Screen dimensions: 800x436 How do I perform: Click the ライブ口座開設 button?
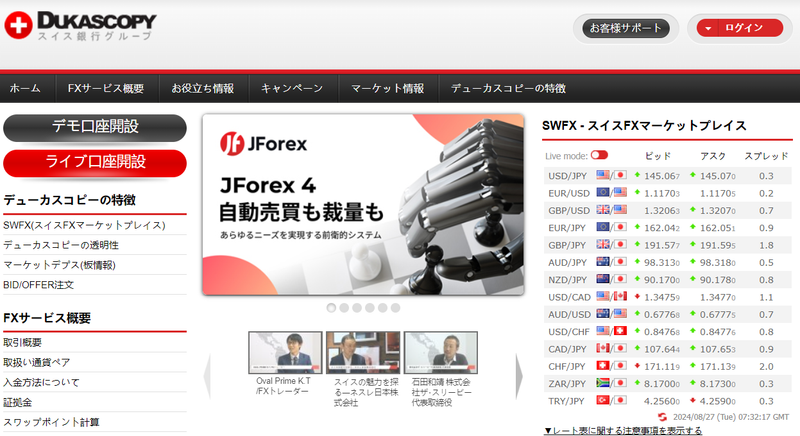[95, 163]
